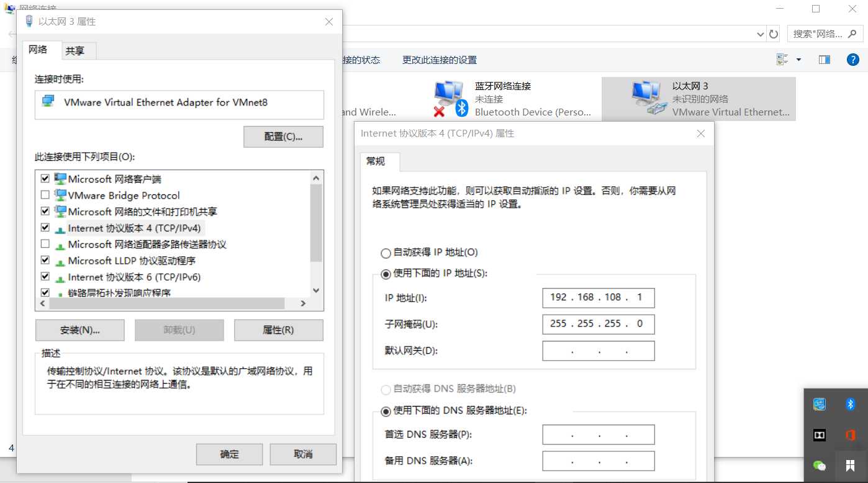Click the 安装(N)... button

80,330
